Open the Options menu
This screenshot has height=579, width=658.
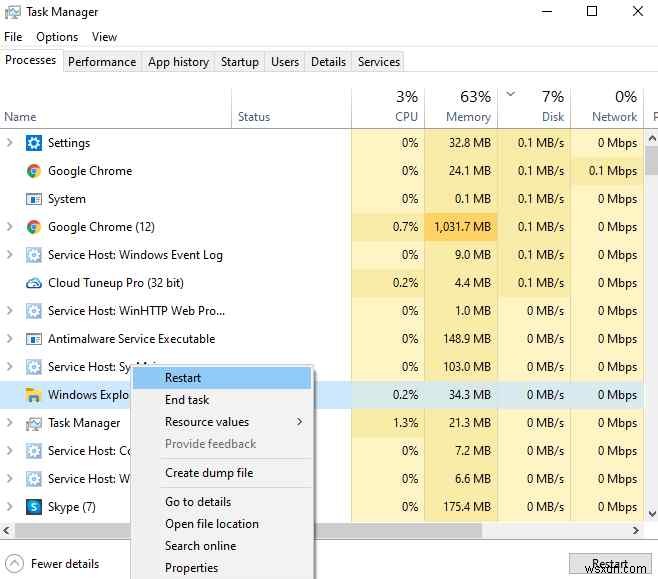(x=57, y=37)
